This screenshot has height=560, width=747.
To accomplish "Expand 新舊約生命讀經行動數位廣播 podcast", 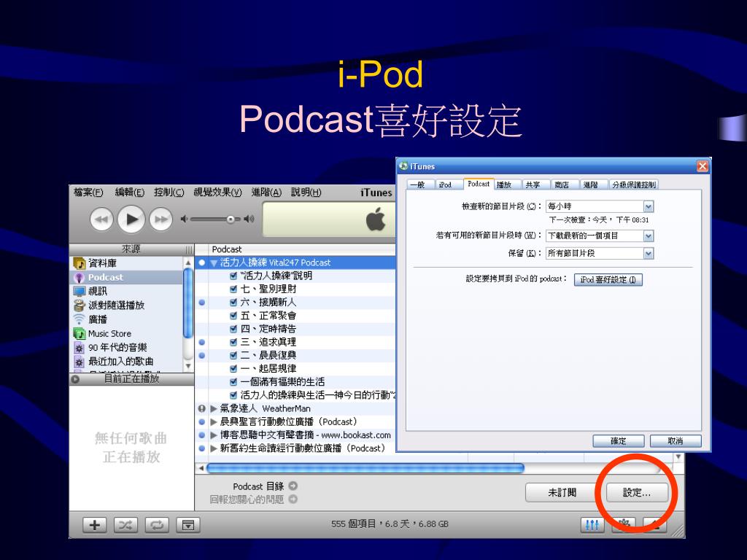I will click(x=214, y=448).
